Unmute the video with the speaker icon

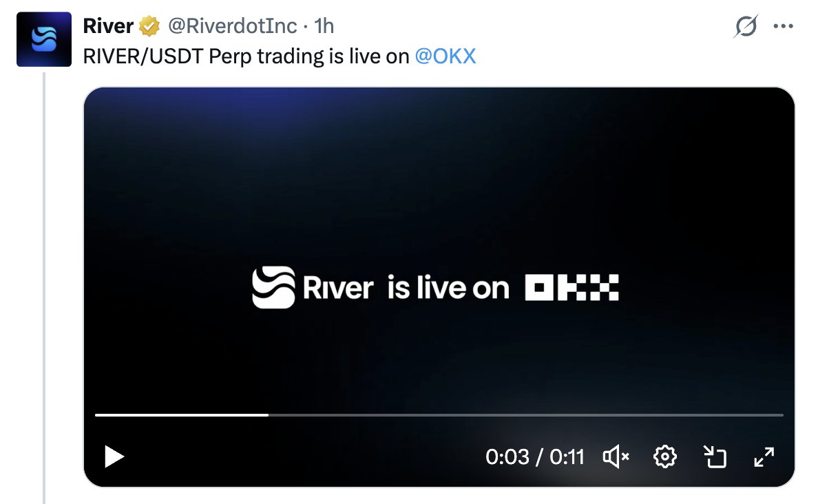[x=616, y=456]
